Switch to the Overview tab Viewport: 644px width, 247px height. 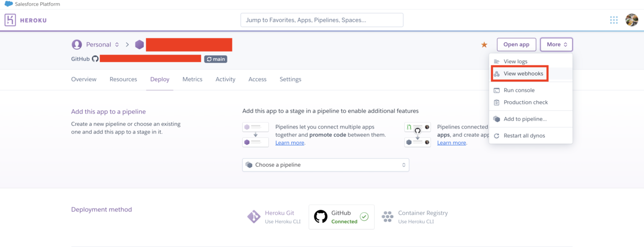click(84, 79)
